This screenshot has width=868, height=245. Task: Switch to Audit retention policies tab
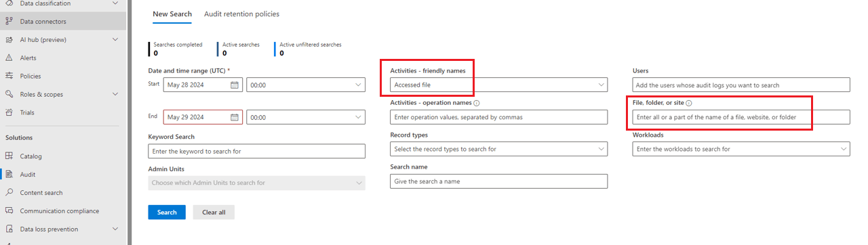[241, 14]
